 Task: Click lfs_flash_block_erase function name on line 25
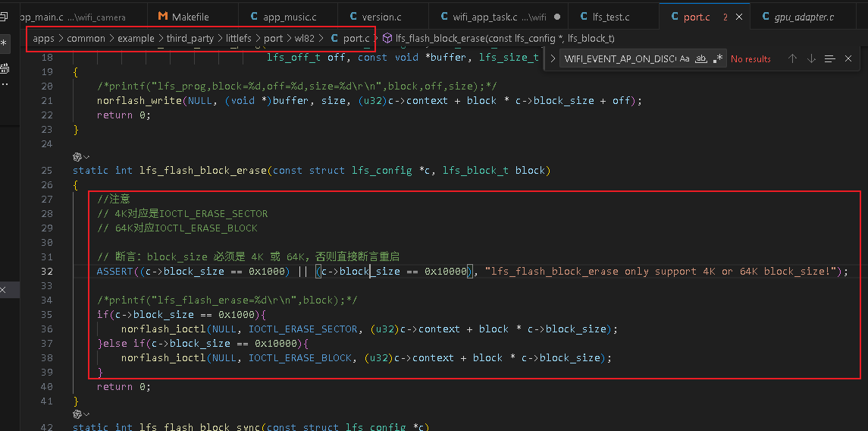pos(203,170)
